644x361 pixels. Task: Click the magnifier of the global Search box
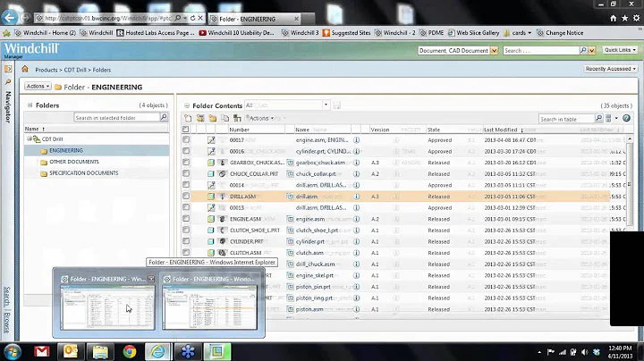[x=583, y=50]
